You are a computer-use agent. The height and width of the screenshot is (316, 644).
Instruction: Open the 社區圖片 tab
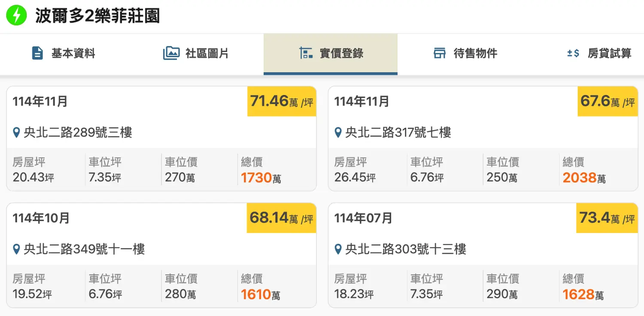197,53
